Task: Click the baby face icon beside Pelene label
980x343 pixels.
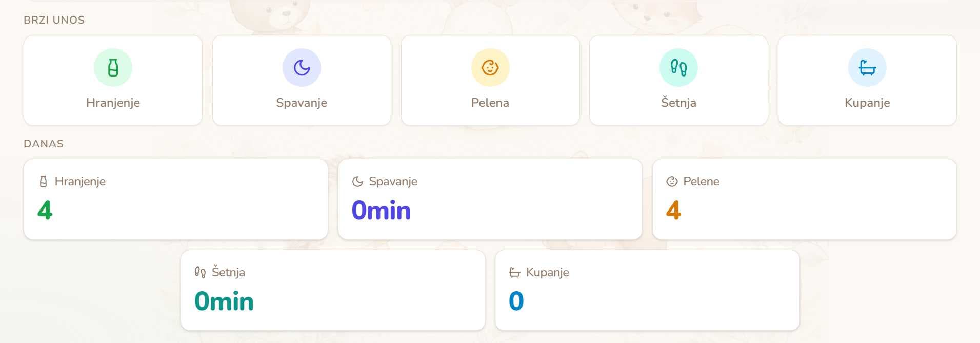Action: [x=672, y=181]
